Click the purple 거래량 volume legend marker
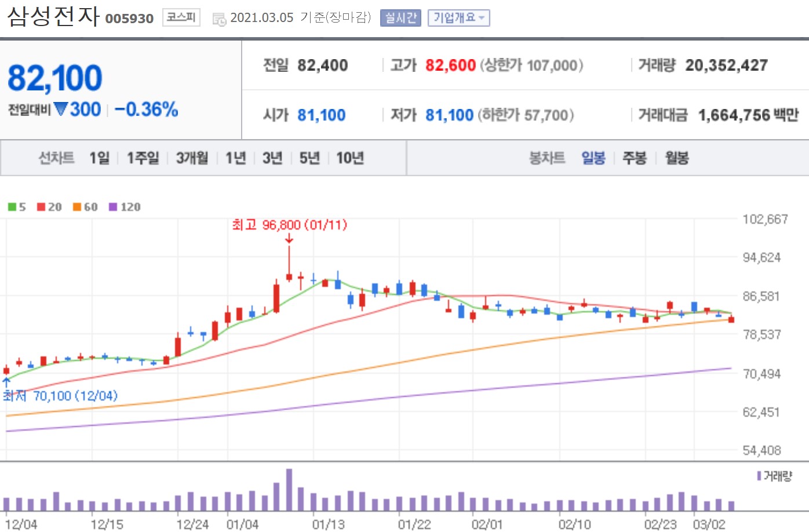Image resolution: width=809 pixels, height=532 pixels. (x=759, y=476)
